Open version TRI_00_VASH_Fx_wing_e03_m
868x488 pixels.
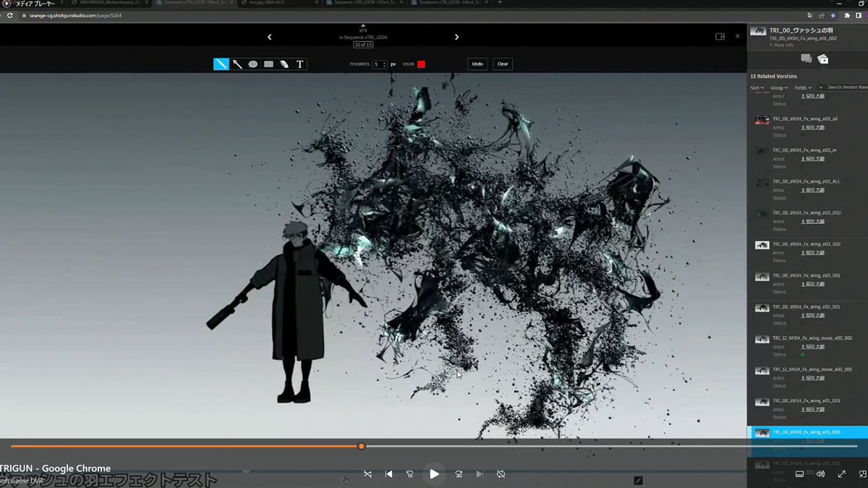(804, 150)
